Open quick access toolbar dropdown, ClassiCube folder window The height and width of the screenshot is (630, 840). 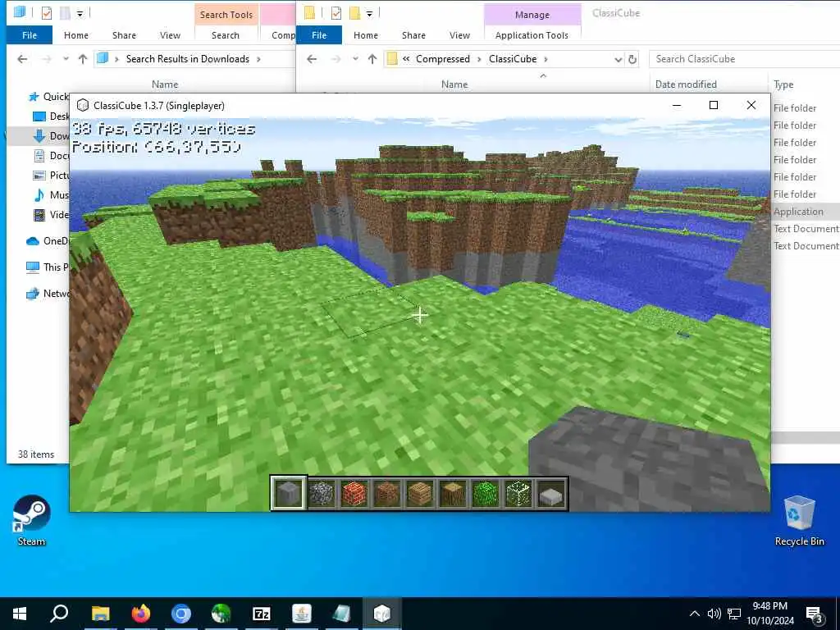[x=369, y=13]
